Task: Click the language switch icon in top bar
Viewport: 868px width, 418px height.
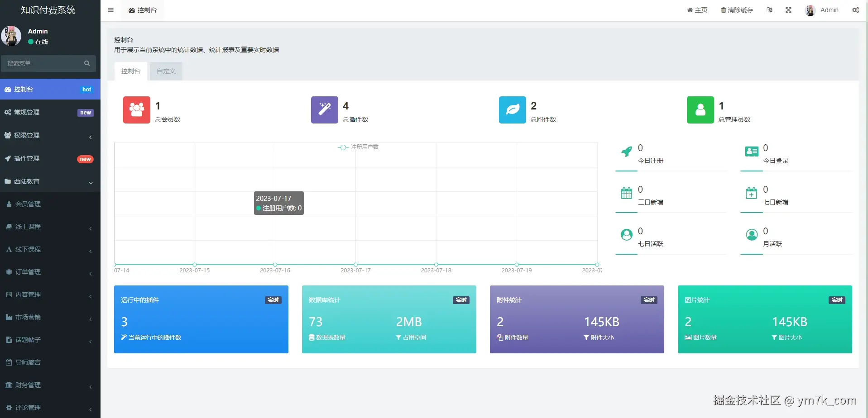Action: pos(769,10)
